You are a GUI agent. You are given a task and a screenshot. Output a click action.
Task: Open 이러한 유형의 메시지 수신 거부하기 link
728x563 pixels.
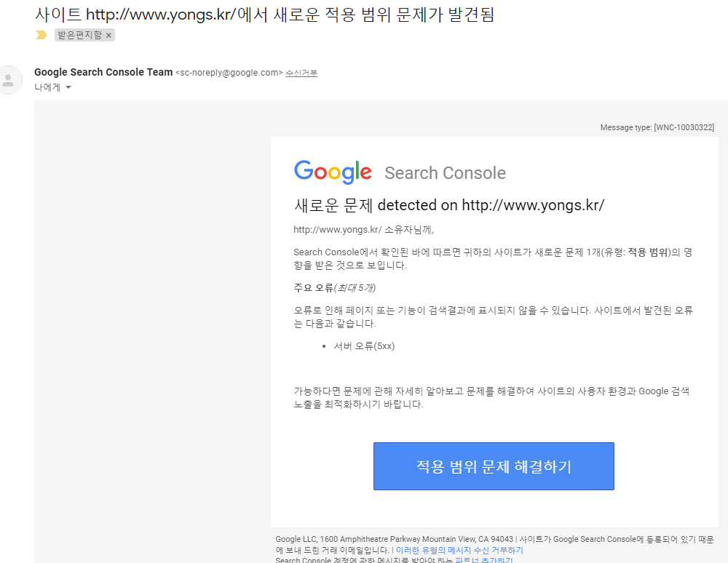point(459,550)
